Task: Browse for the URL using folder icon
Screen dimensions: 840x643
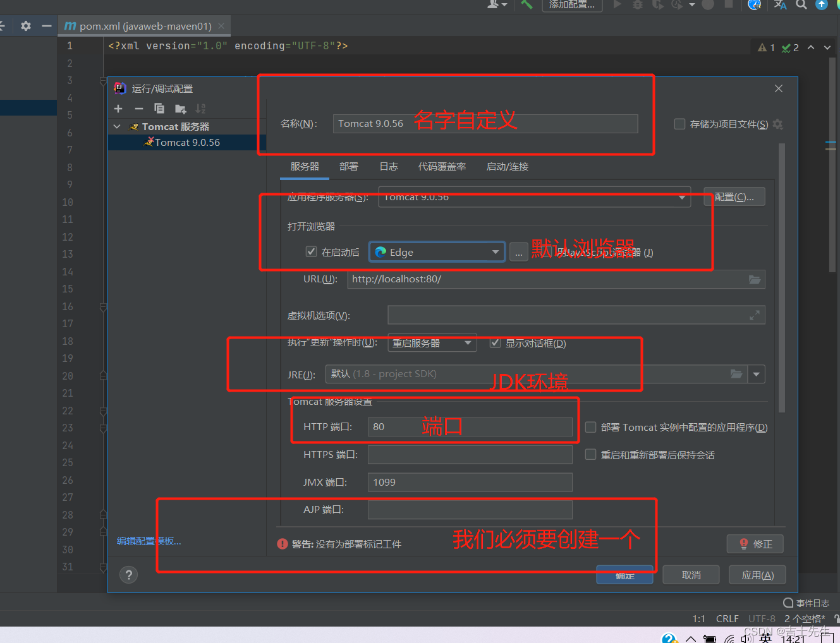Action: pyautogui.click(x=755, y=279)
